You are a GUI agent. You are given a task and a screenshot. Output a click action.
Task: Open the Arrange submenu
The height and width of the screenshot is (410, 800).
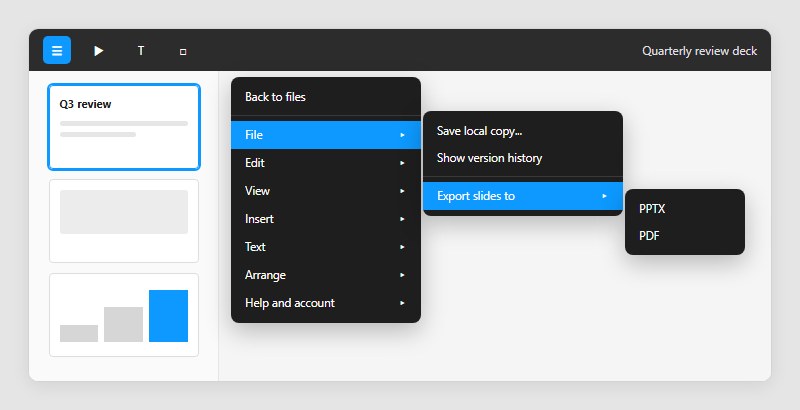[x=326, y=275]
